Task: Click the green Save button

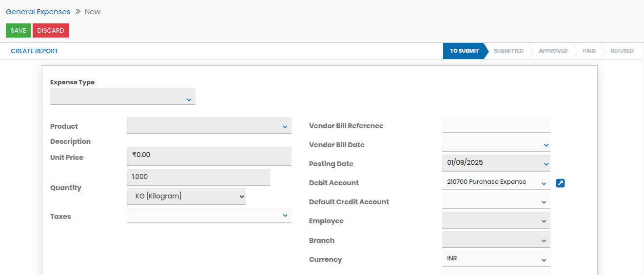Action: 18,30
